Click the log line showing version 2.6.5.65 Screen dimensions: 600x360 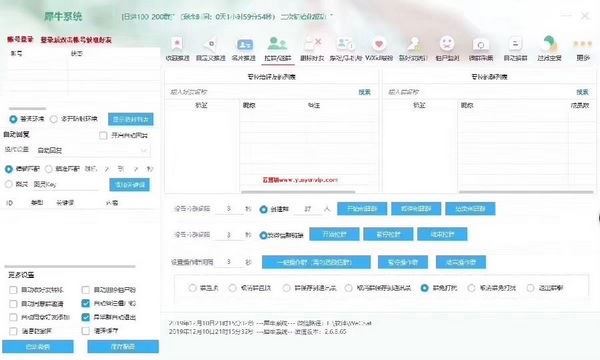click(x=258, y=332)
